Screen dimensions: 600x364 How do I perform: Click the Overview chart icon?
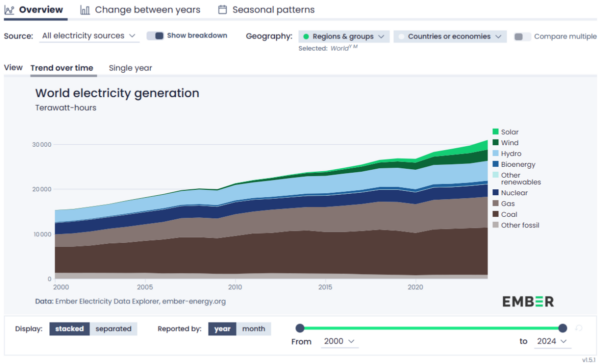click(9, 10)
